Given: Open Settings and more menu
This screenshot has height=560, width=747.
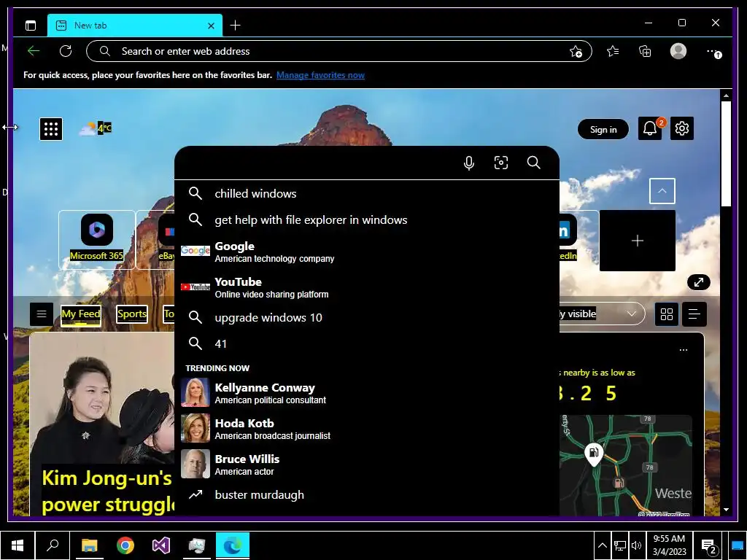Looking at the screenshot, I should (x=713, y=52).
